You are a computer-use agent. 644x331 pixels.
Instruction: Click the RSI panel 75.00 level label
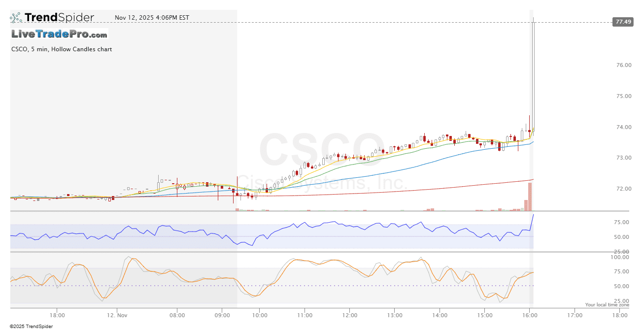623,222
